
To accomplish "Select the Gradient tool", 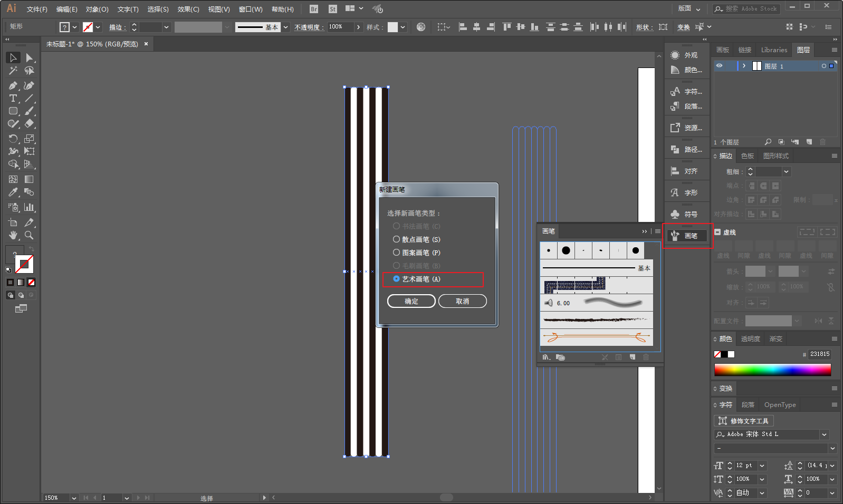I will tap(30, 180).
